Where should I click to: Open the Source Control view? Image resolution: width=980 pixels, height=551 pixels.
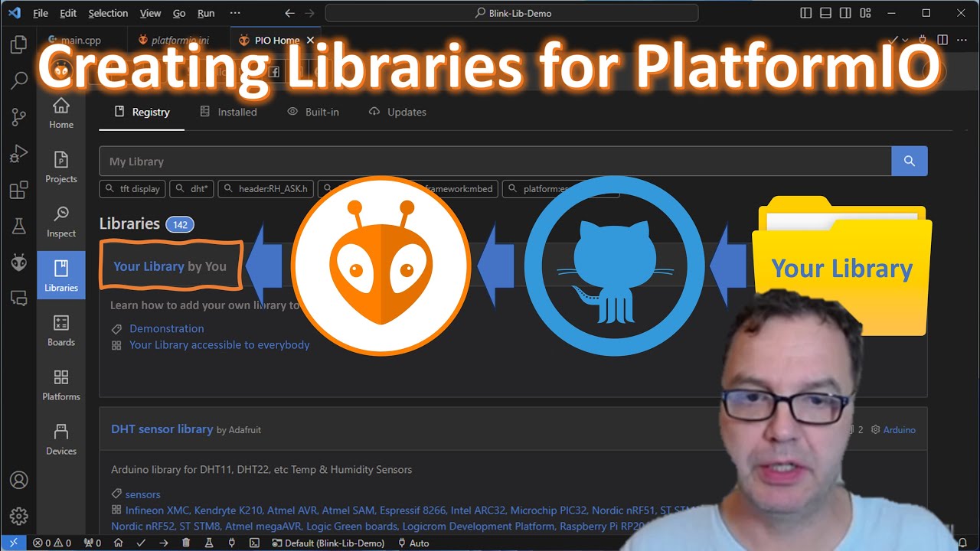[x=18, y=117]
